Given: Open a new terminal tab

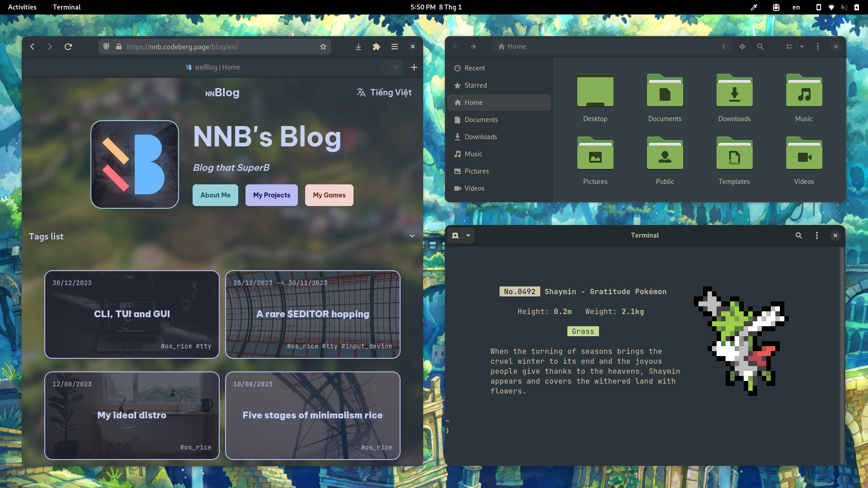Looking at the screenshot, I should click(455, 235).
